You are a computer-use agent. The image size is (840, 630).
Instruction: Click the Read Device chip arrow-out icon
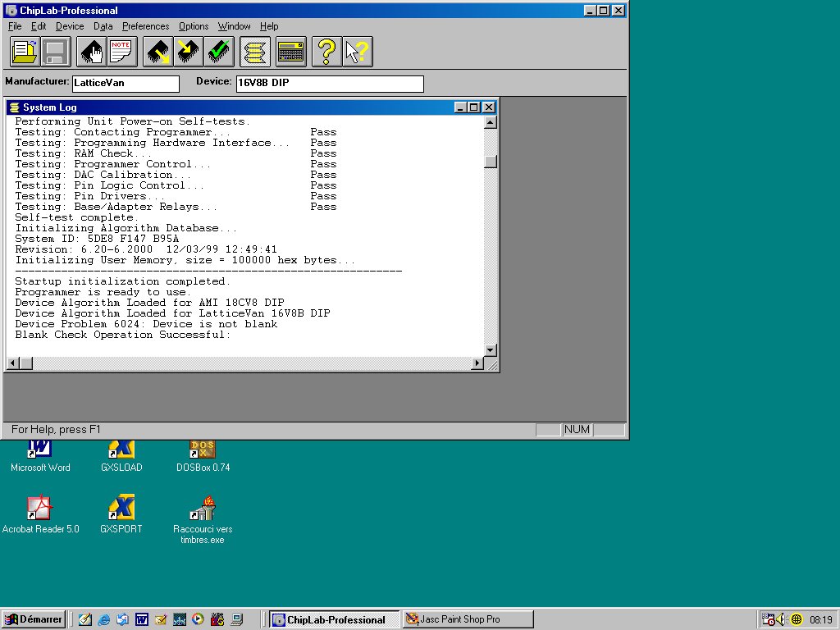coord(158,52)
